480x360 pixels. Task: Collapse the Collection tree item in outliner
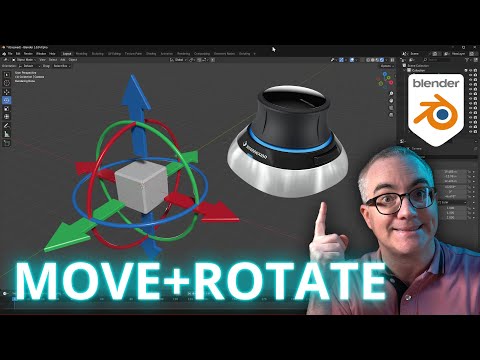[405, 71]
